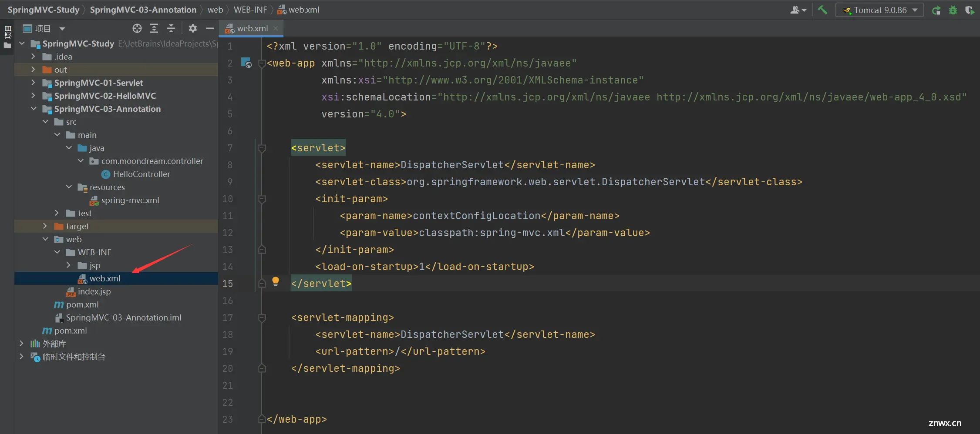Collapse the SpringMVC-Study root node
Image resolution: width=980 pixels, height=434 pixels.
point(22,43)
